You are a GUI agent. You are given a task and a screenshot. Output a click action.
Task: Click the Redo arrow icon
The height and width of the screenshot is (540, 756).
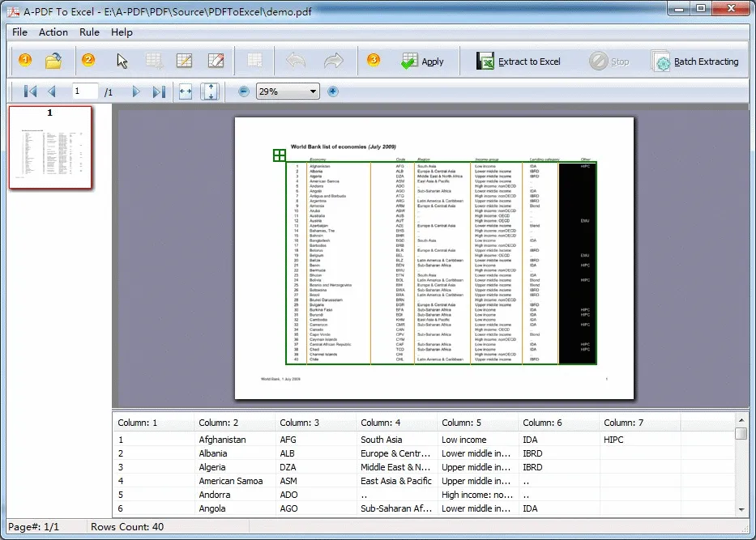[332, 61]
